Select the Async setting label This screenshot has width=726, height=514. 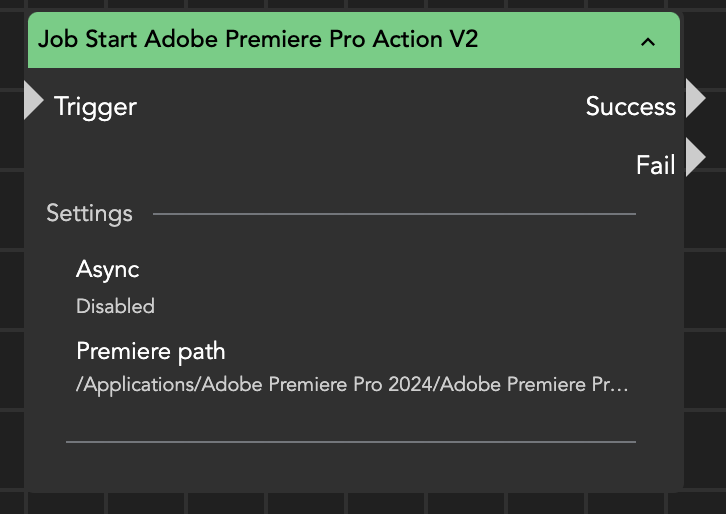(x=107, y=269)
